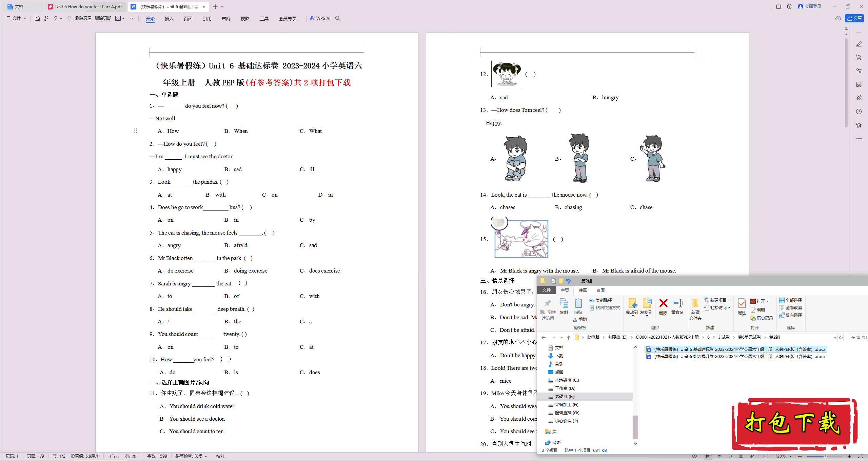Switch to 审阅 ribbon tab
This screenshot has width=868, height=461.
pos(226,19)
